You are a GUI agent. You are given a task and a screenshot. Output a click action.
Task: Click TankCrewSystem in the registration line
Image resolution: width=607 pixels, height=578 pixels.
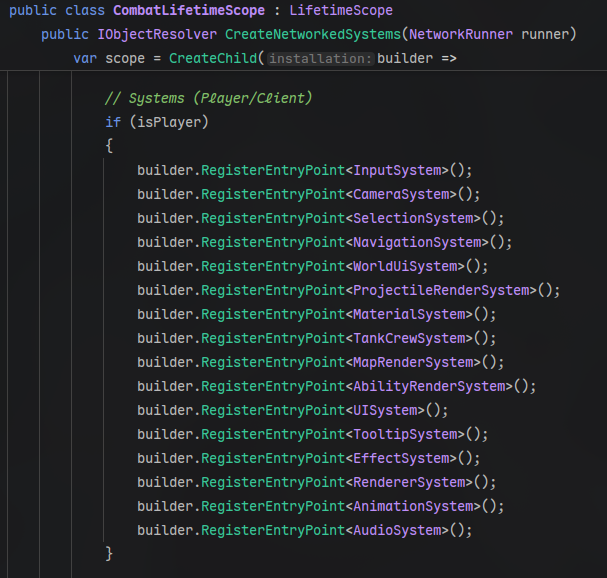coord(409,338)
